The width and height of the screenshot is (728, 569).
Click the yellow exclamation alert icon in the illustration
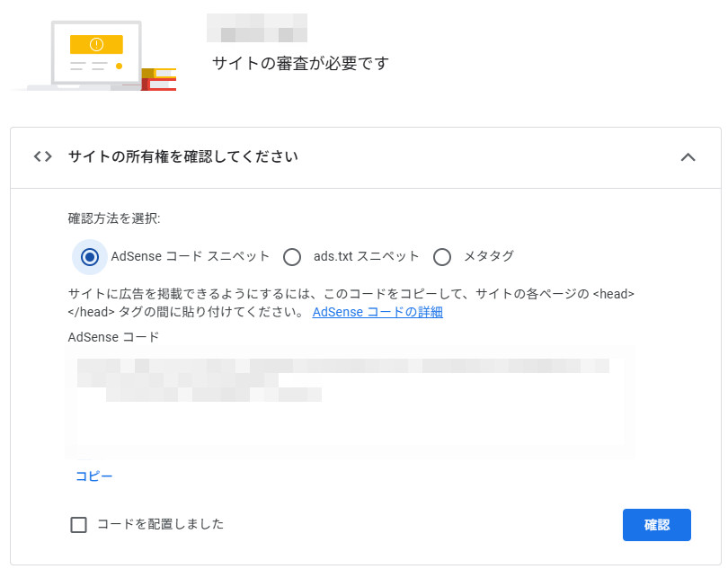point(96,44)
